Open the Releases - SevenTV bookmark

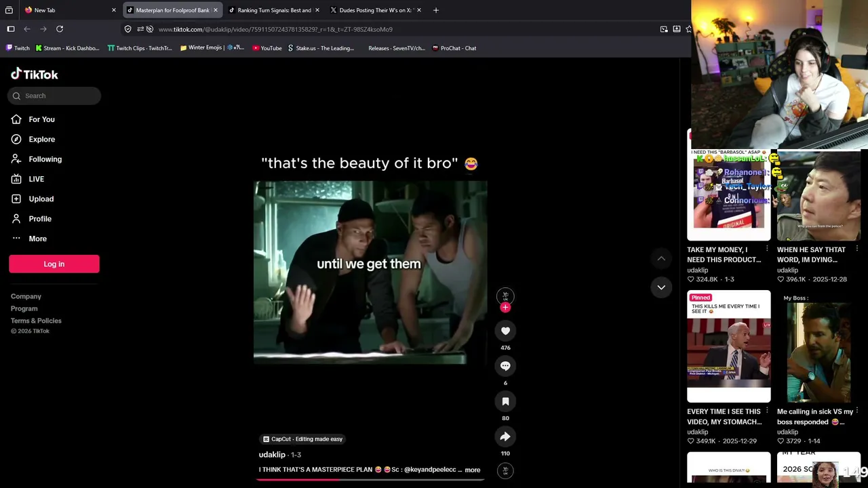pyautogui.click(x=397, y=48)
